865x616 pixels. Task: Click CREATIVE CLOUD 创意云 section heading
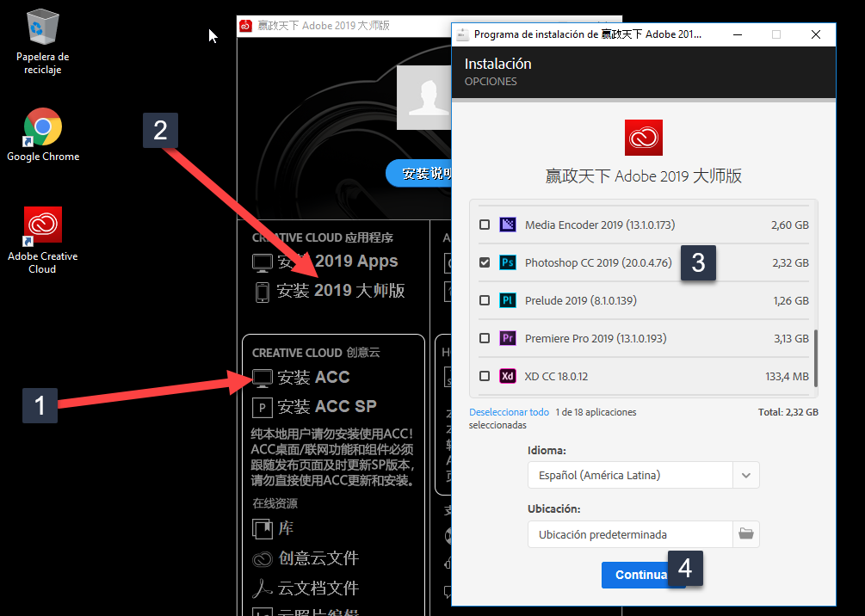click(316, 353)
